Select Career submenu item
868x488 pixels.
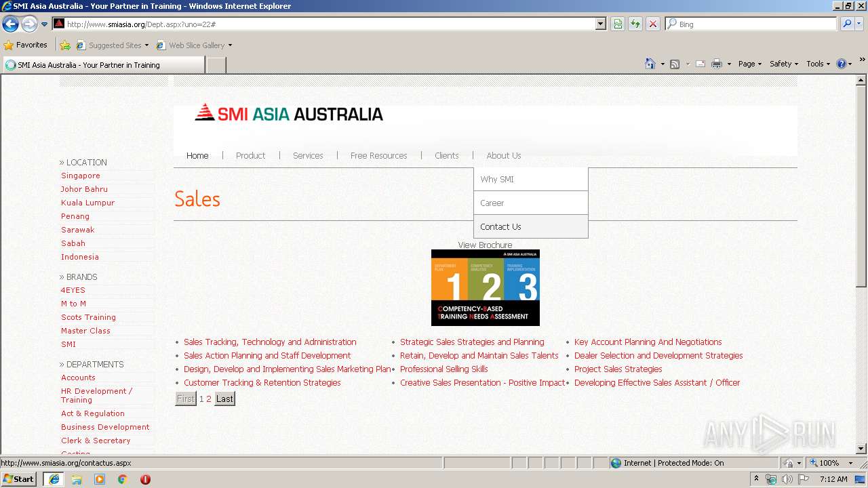pos(530,203)
